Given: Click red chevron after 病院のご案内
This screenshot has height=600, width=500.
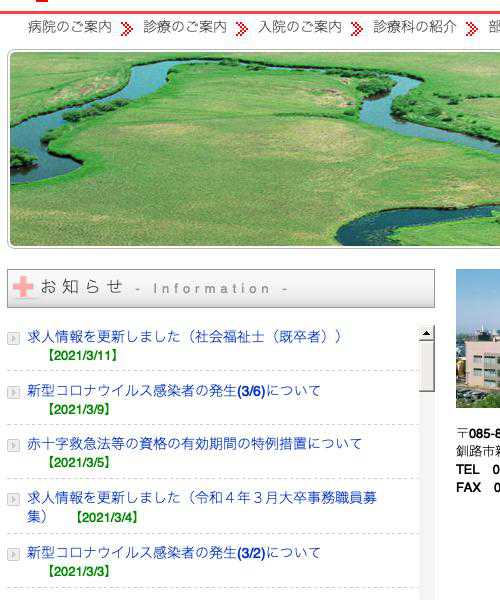Looking at the screenshot, I should (127, 29).
